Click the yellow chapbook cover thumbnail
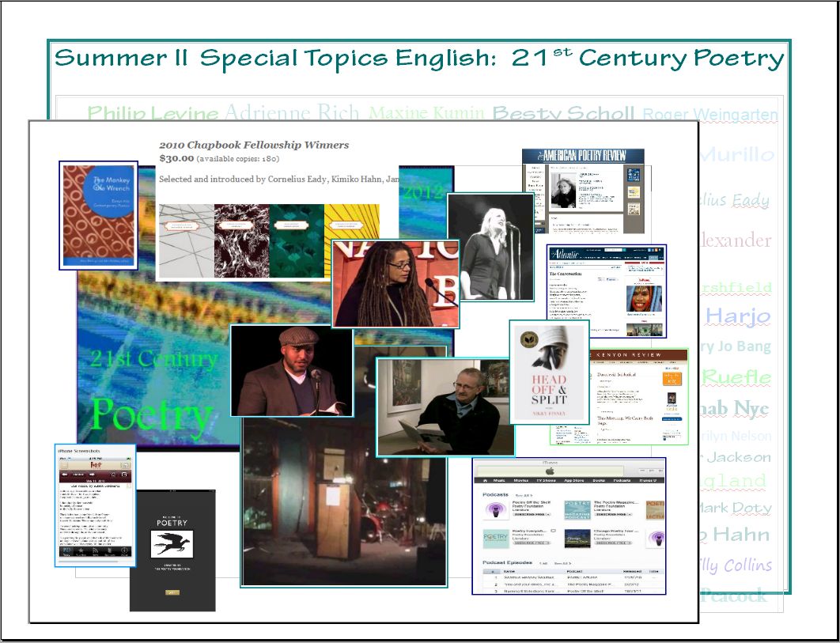Viewport: 840px width, 643px height. click(x=351, y=240)
